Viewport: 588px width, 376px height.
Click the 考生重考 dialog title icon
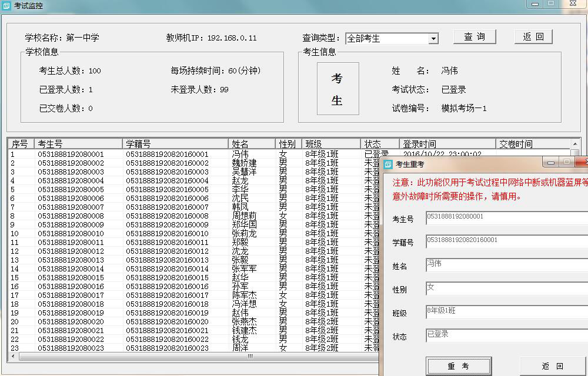click(388, 164)
